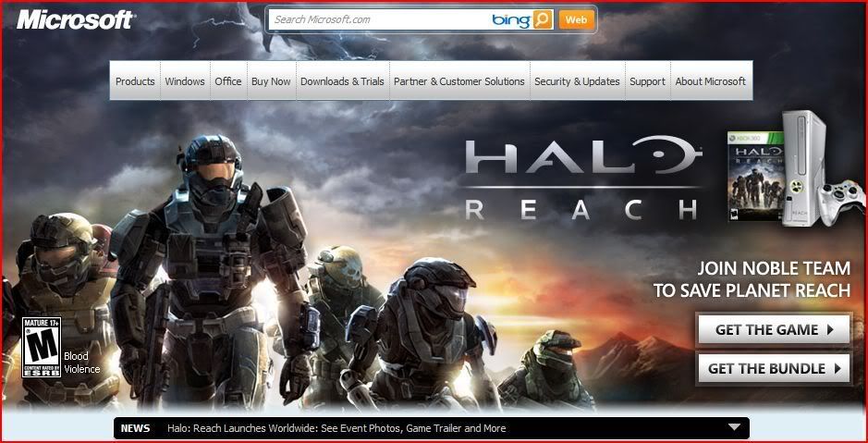Click the Halo Reach title logo
The width and height of the screenshot is (868, 443).
[581, 180]
